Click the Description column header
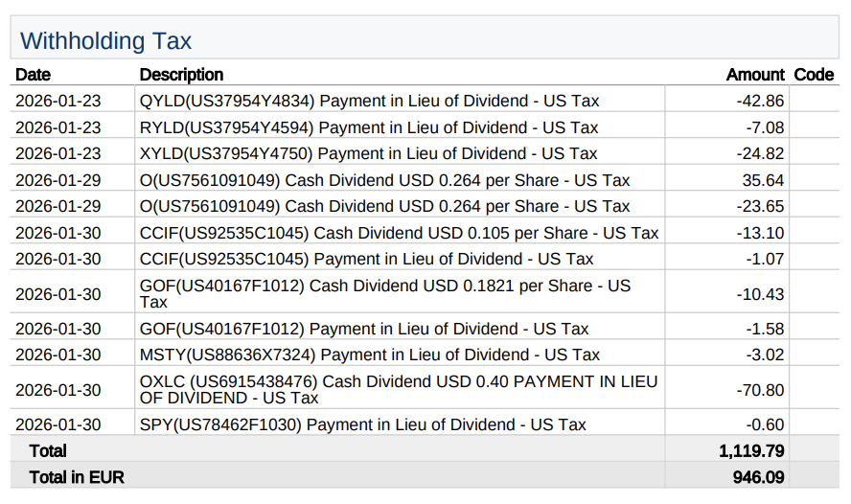This screenshot has width=851, height=504. pyautogui.click(x=181, y=75)
